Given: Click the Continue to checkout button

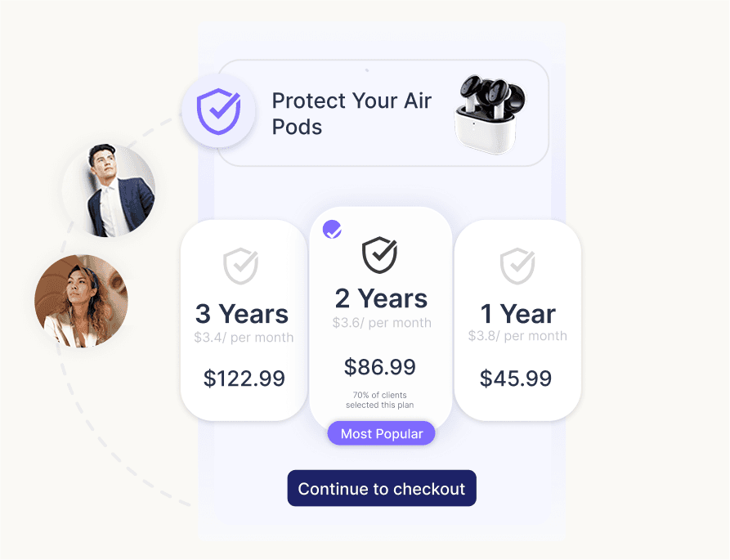Looking at the screenshot, I should pos(381,488).
